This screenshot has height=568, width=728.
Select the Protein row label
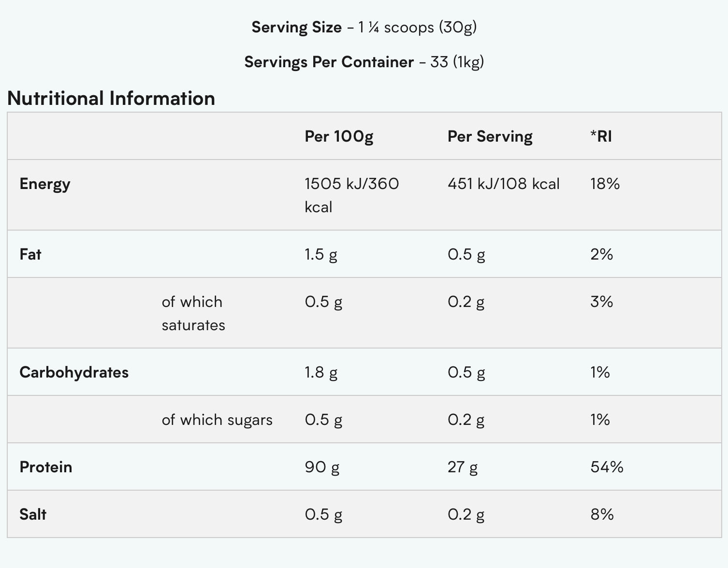tap(46, 467)
